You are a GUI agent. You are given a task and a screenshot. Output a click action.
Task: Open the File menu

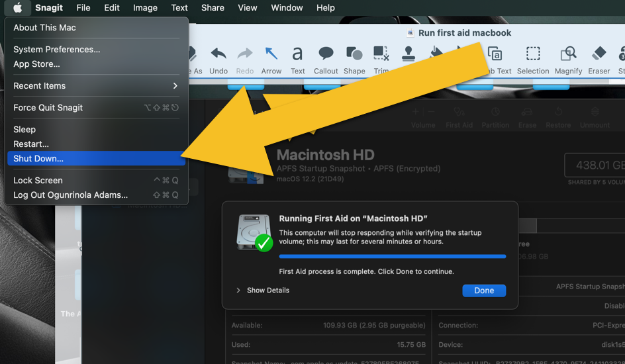click(x=83, y=7)
